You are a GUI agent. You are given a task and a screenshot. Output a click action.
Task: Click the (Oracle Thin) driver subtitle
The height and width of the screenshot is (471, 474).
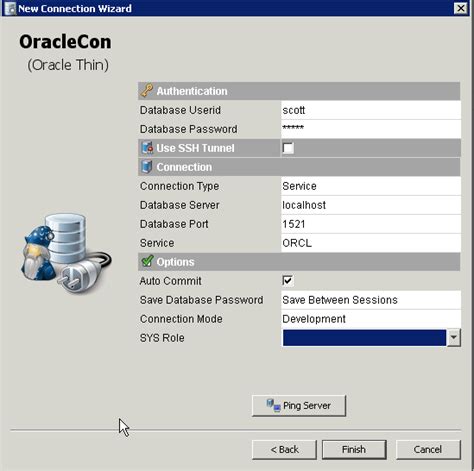pos(68,65)
